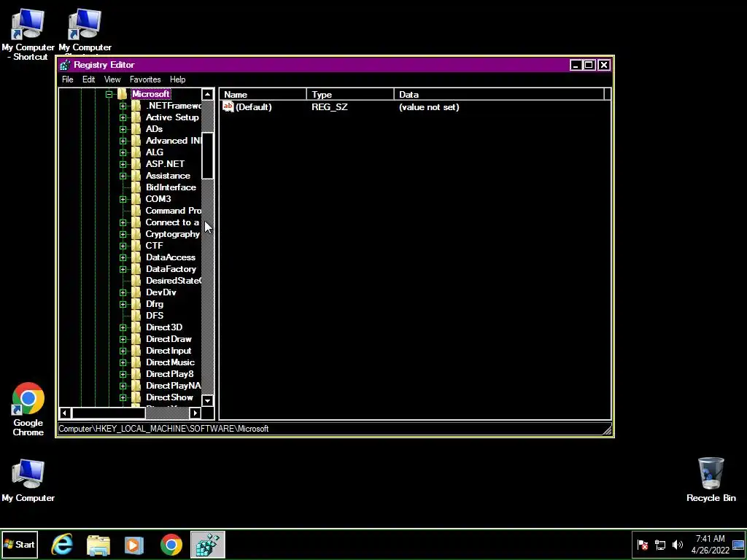
Task: Click the tree vertical scroll up arrow
Action: [x=207, y=94]
